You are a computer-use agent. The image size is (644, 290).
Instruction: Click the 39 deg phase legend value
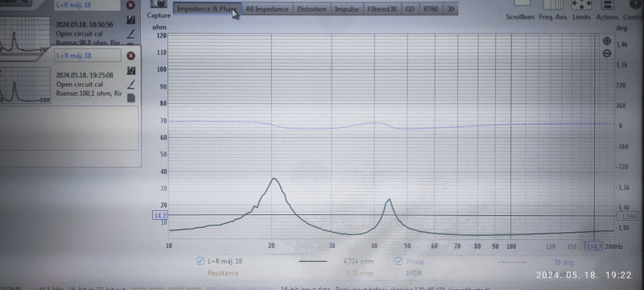pyautogui.click(x=563, y=262)
